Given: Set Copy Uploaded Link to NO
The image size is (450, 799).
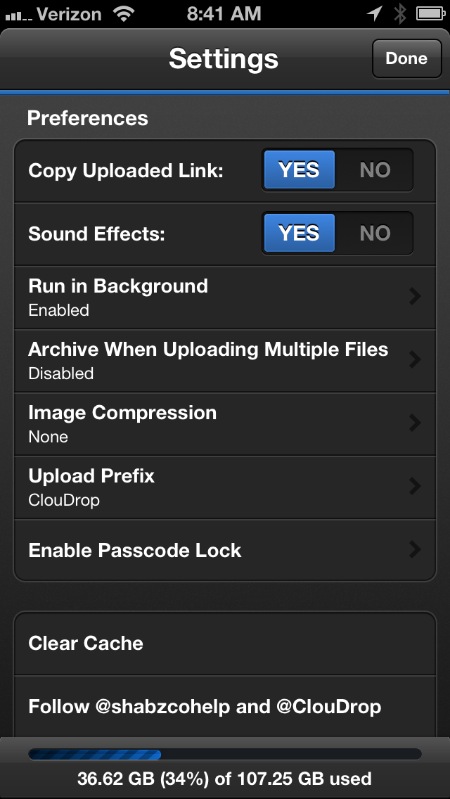Looking at the screenshot, I should 375,170.
